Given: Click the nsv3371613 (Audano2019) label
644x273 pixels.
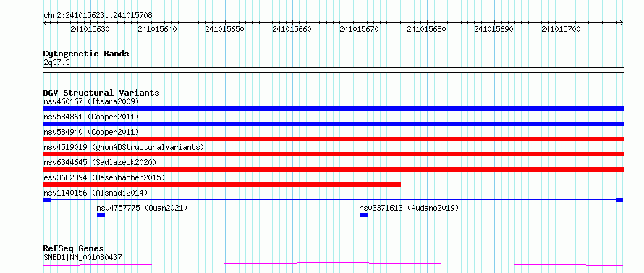Looking at the screenshot, I should [x=409, y=208].
